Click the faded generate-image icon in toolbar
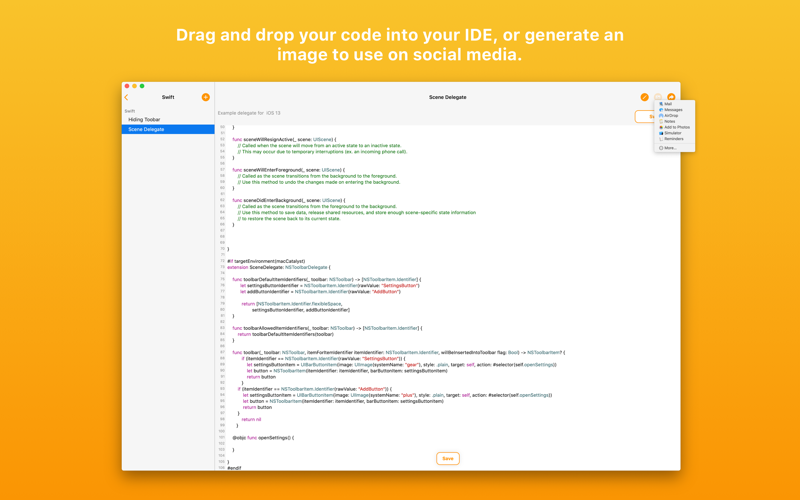This screenshot has height=500, width=800. (x=658, y=97)
